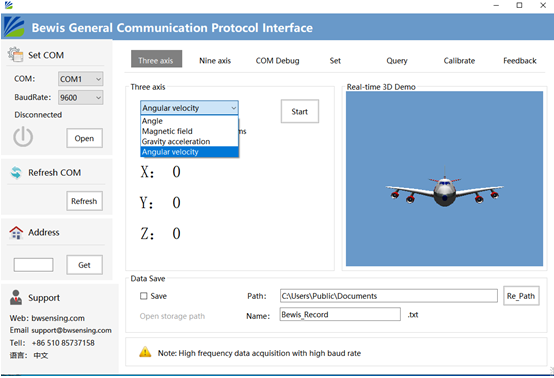Click the Set COM gear icon
Viewport: 554px width, 378px height.
15,55
